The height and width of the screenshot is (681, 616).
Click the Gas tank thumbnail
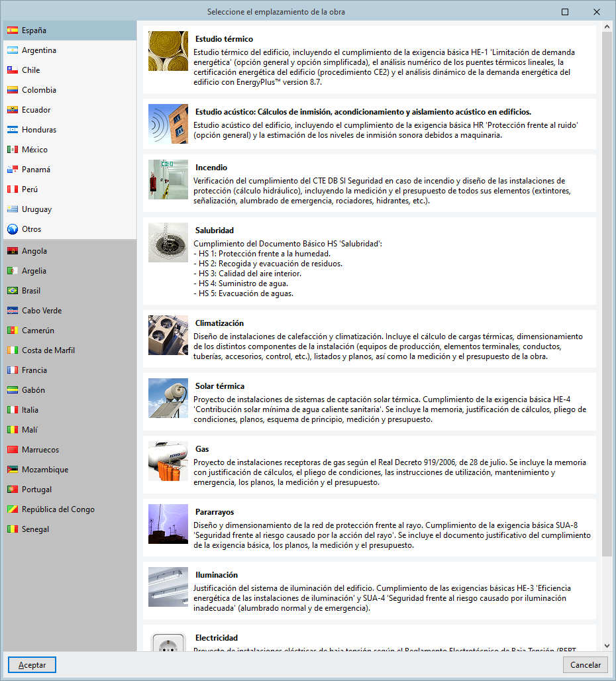click(168, 461)
